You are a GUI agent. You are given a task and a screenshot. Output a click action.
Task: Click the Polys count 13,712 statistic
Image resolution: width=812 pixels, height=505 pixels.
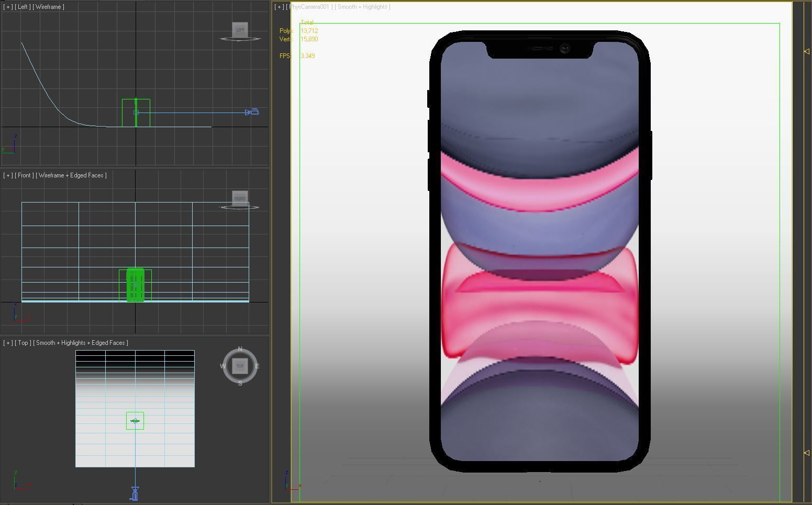309,31
